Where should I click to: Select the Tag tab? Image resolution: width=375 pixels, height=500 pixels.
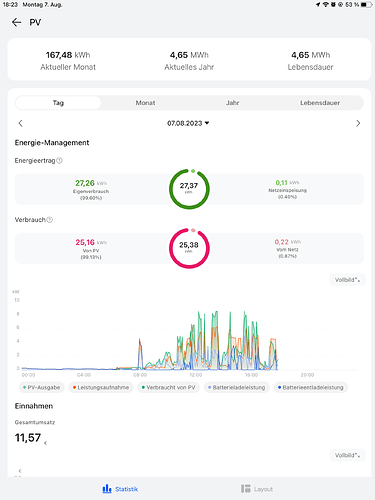58,103
